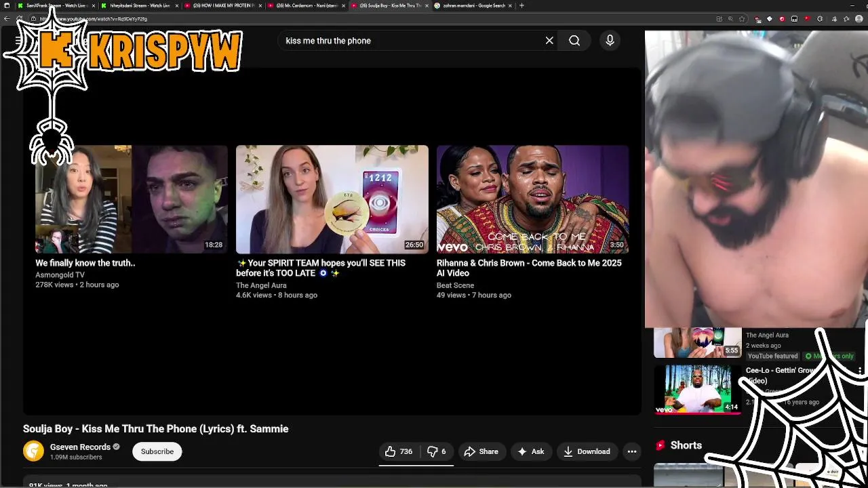Viewport: 868px width, 488px height.
Task: Open the three-dot more actions menu
Action: [x=632, y=451]
